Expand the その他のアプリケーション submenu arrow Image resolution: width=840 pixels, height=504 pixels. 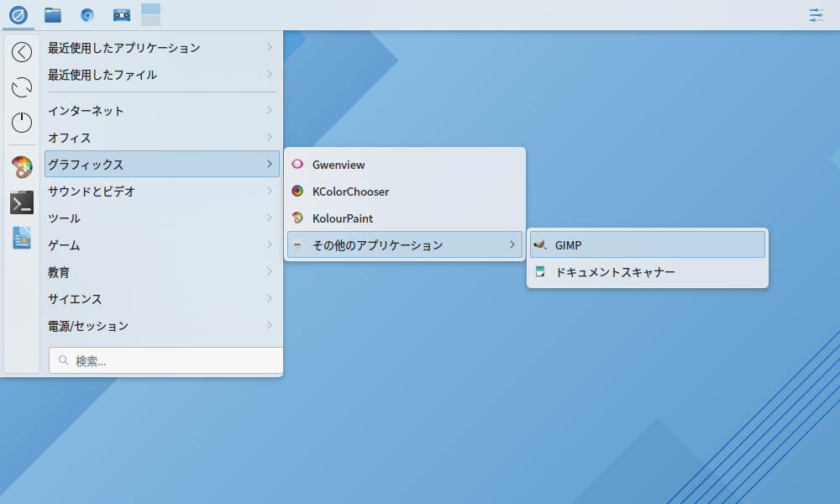tap(512, 244)
